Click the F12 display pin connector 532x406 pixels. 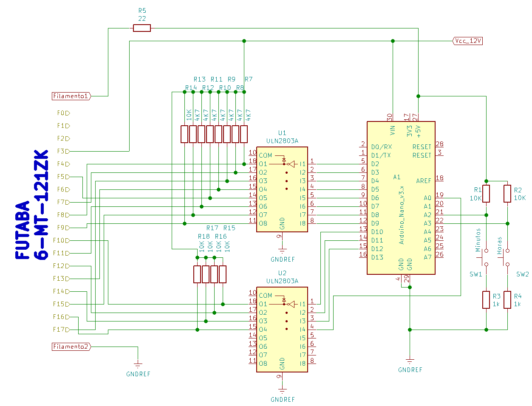(62, 266)
